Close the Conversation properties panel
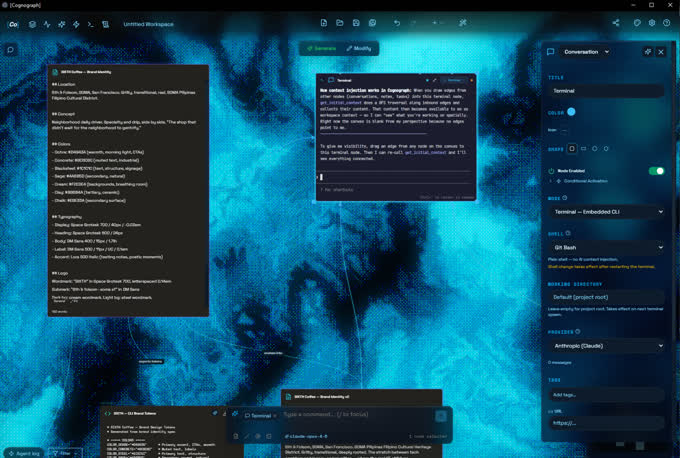 [x=661, y=52]
